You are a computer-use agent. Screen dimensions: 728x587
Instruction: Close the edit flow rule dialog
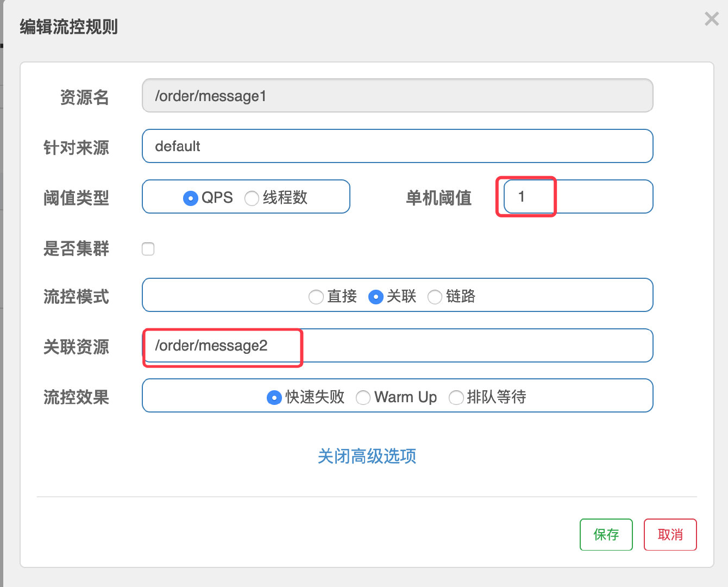[712, 19]
